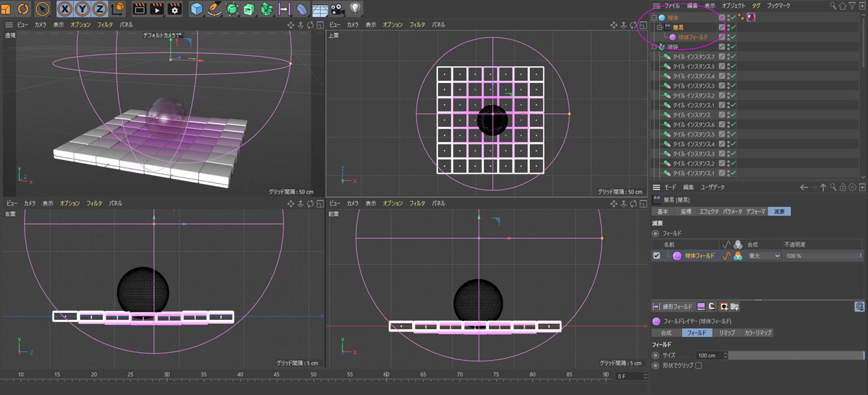
Task: Toggle the X axis lock
Action: (x=65, y=9)
